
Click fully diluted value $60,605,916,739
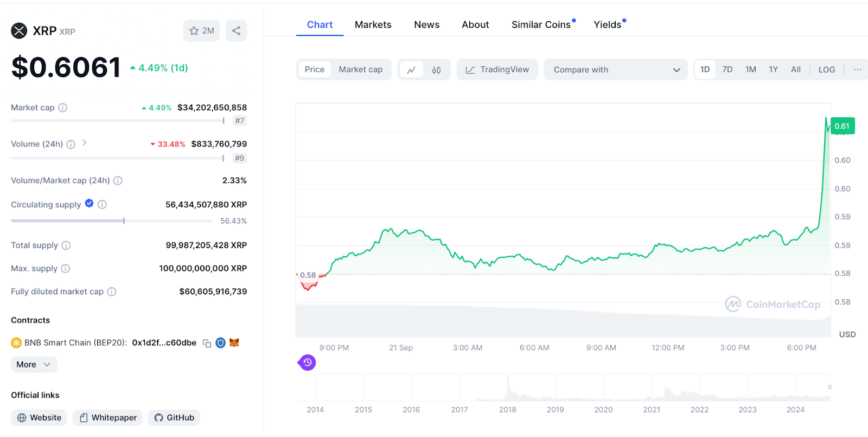coord(213,292)
